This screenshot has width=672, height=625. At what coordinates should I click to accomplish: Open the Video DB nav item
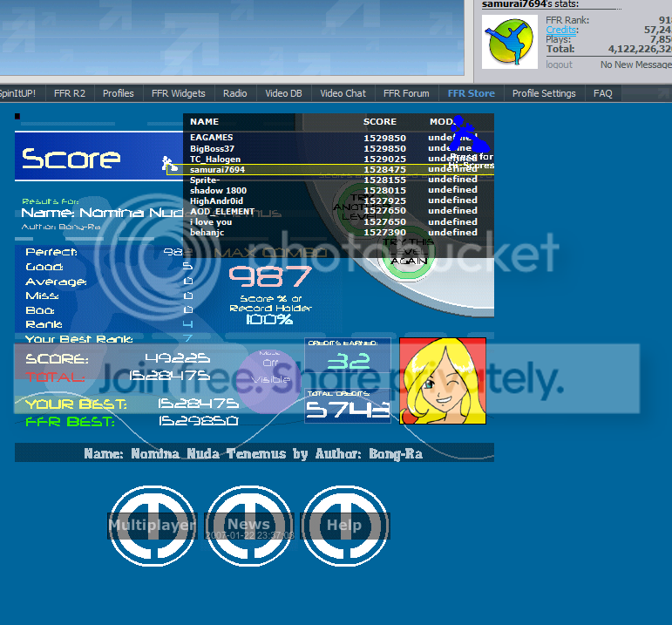(283, 93)
